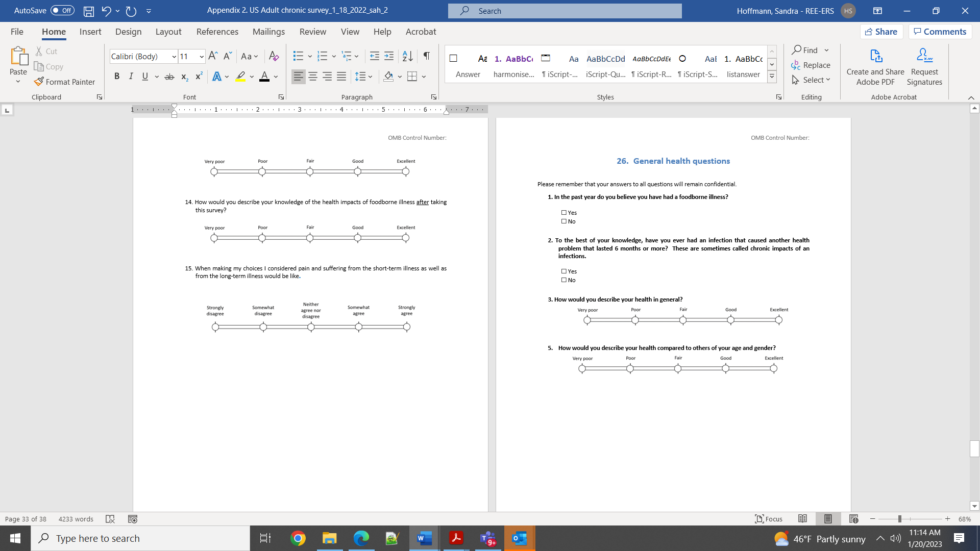Click the Clear All Formatting icon
This screenshot has width=980, height=551.
(x=274, y=56)
